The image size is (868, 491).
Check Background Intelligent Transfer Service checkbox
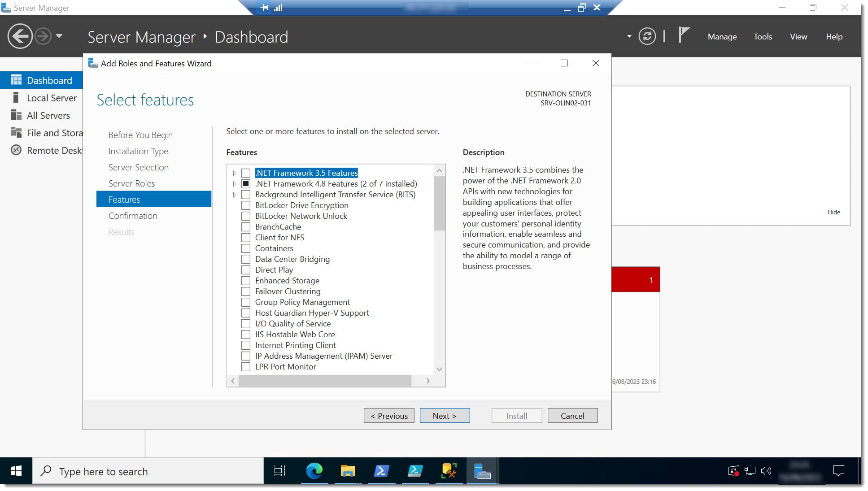(246, 195)
